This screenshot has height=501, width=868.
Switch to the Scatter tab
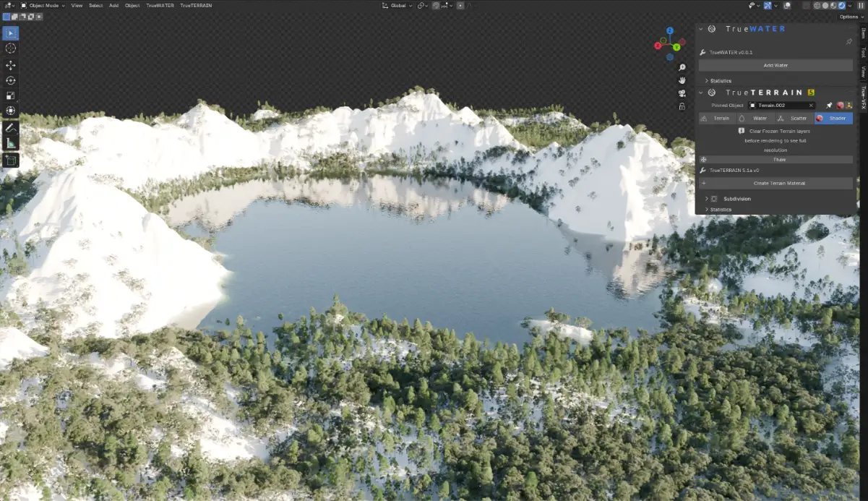coord(794,119)
